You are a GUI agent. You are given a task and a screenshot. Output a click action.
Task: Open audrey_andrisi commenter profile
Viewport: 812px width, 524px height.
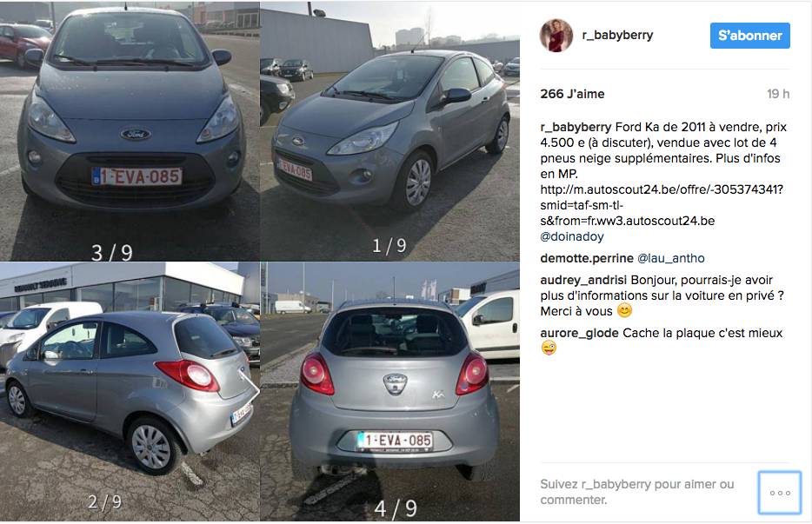(x=583, y=280)
